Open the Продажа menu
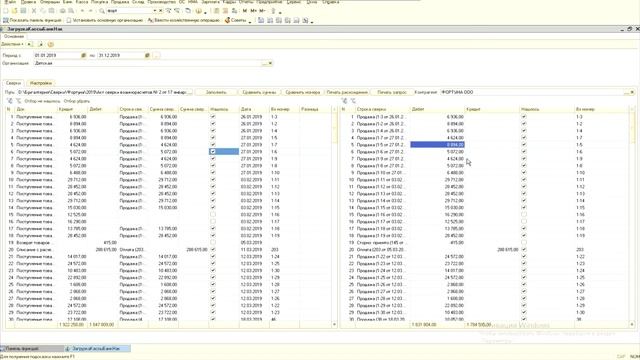640x360 pixels. pos(120,2)
